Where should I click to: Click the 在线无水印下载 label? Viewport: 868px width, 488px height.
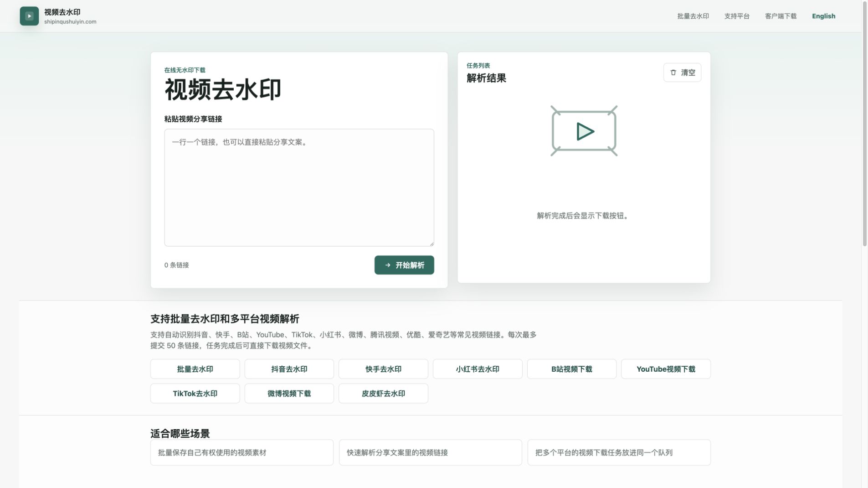pos(185,70)
